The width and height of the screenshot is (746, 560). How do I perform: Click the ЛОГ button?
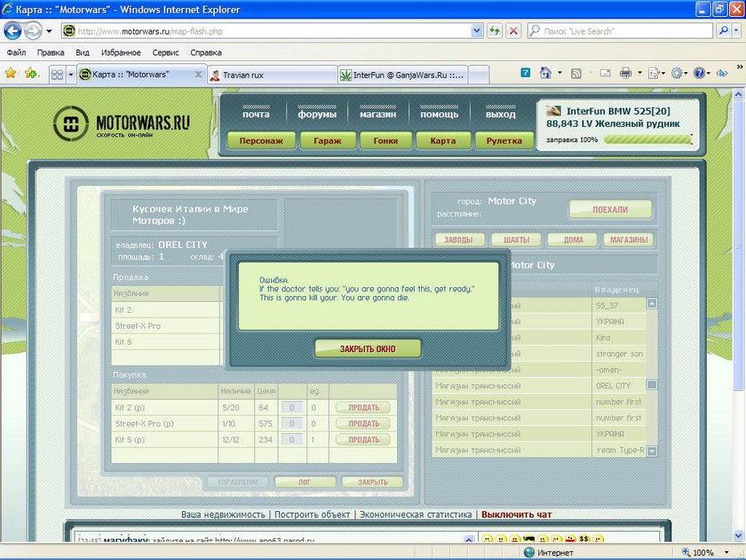[305, 482]
